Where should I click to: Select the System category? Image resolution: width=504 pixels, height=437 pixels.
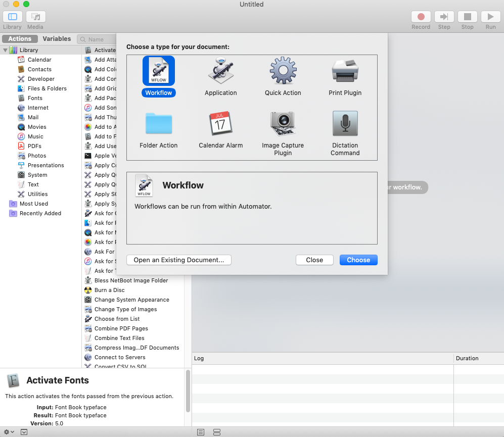[x=37, y=175]
